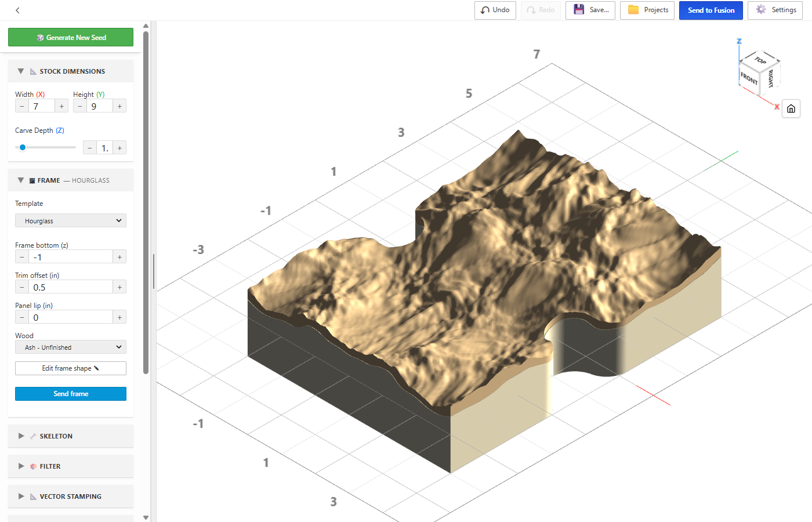The image size is (812, 522).
Task: Increase Panel lip value
Action: pyautogui.click(x=119, y=317)
